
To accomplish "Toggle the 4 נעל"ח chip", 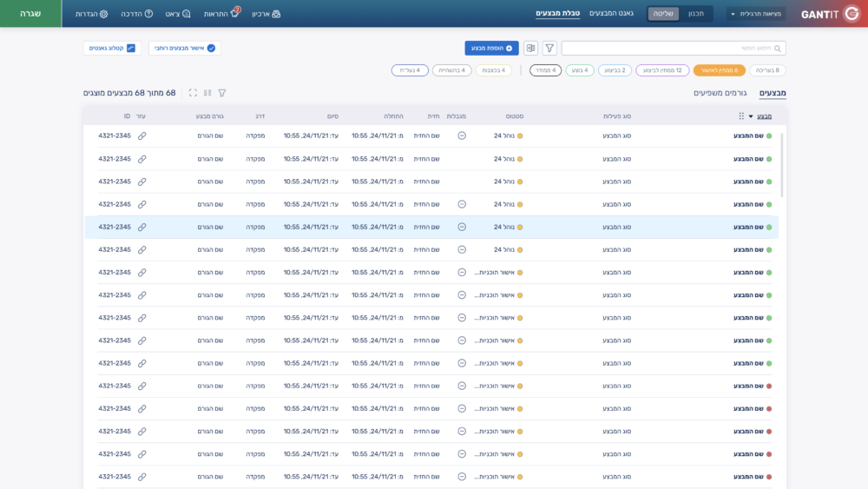I will coord(410,70).
